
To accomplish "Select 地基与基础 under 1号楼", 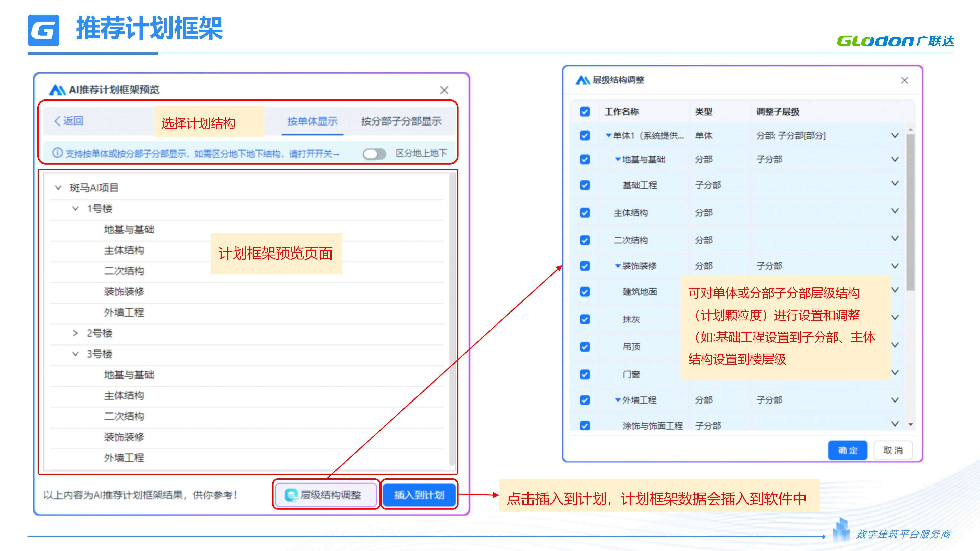I will pos(129,229).
